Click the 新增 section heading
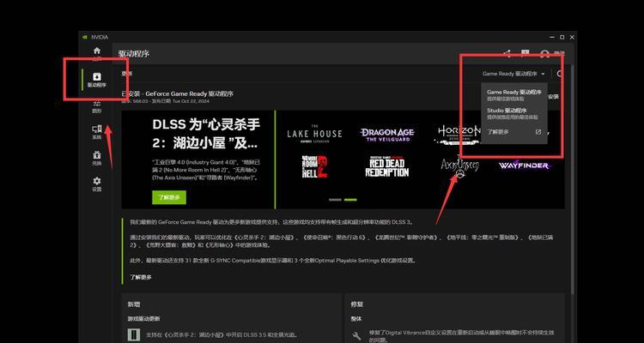Screen dimensions: 644x343 [133, 305]
